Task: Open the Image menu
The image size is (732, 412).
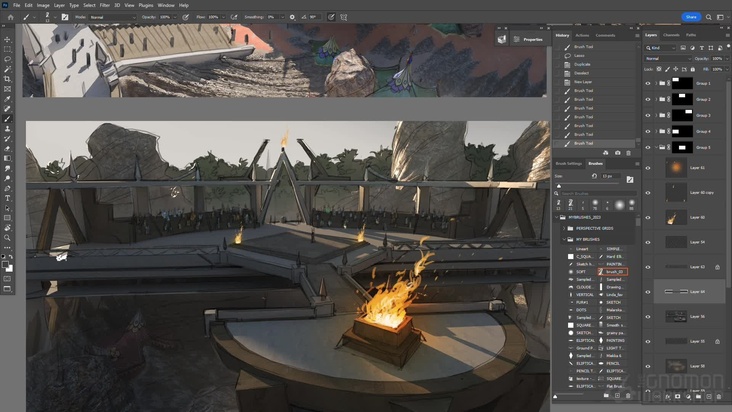Action: (43, 5)
